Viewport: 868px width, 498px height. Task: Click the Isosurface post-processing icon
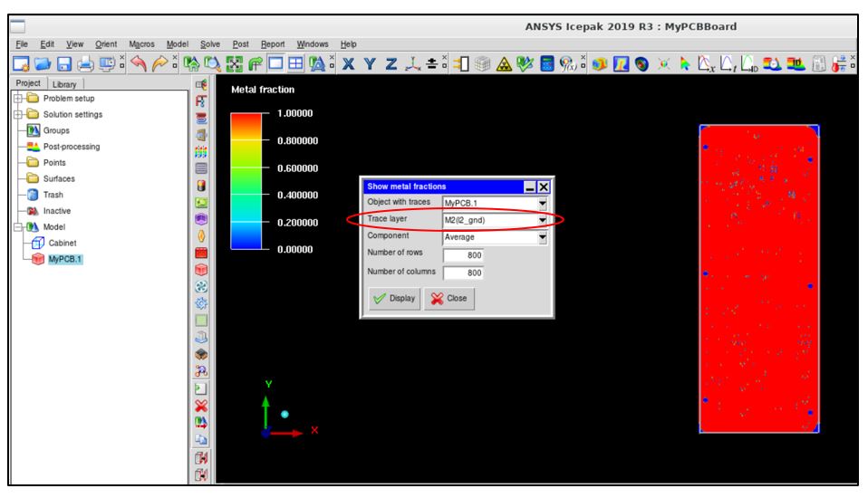pyautogui.click(x=642, y=63)
